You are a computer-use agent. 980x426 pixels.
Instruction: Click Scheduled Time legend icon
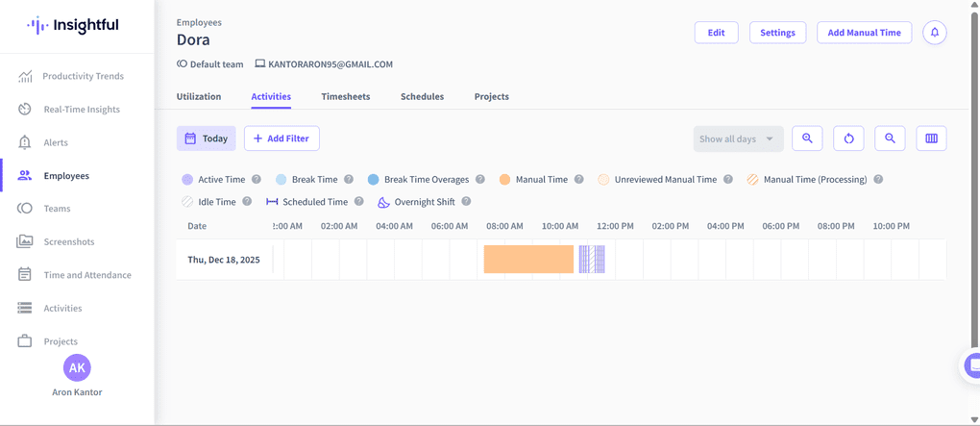(x=272, y=202)
